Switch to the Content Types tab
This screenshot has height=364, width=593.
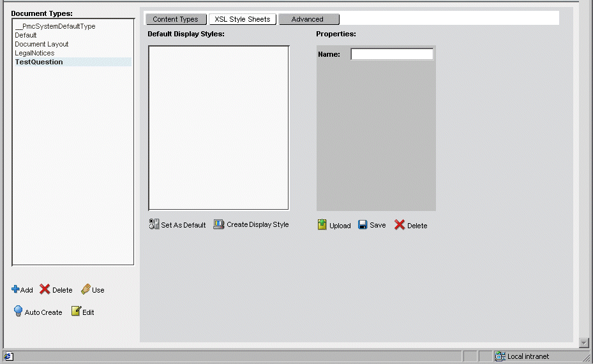tap(176, 19)
